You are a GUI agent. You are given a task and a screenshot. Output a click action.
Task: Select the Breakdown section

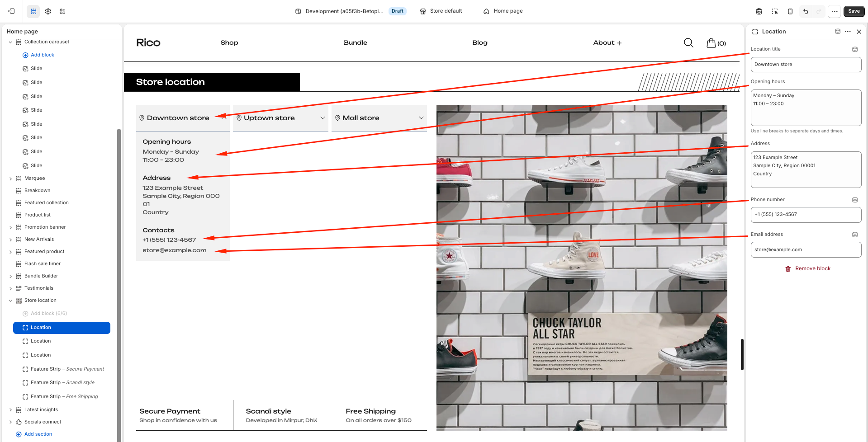click(x=37, y=191)
